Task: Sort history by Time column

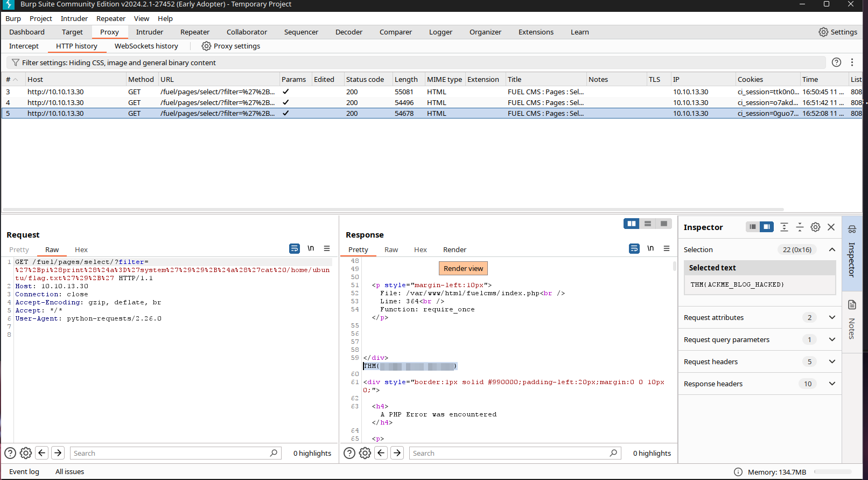Action: pos(823,79)
